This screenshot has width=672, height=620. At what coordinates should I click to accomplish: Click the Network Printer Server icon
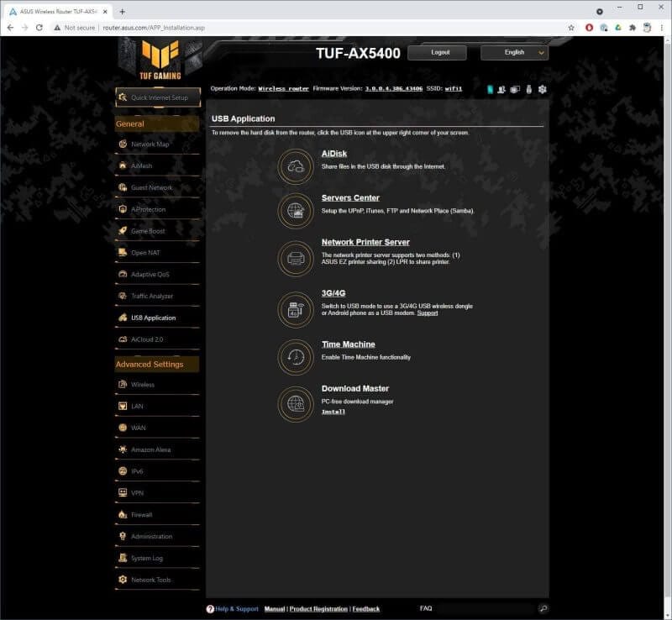(x=295, y=258)
